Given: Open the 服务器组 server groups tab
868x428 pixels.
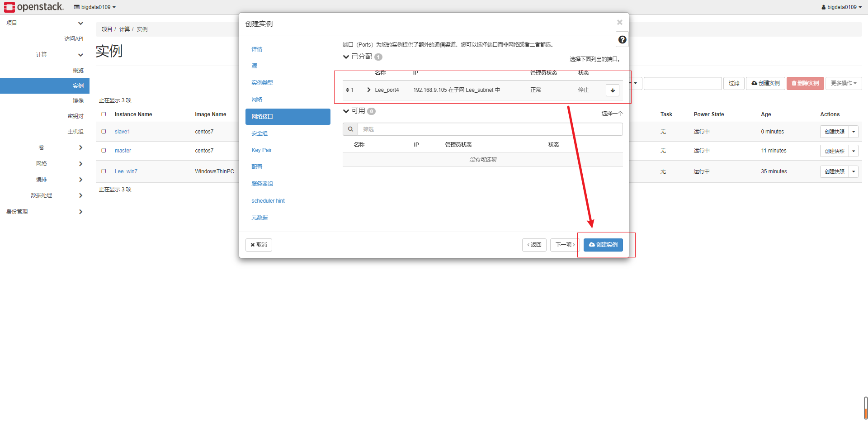Looking at the screenshot, I should (x=262, y=184).
